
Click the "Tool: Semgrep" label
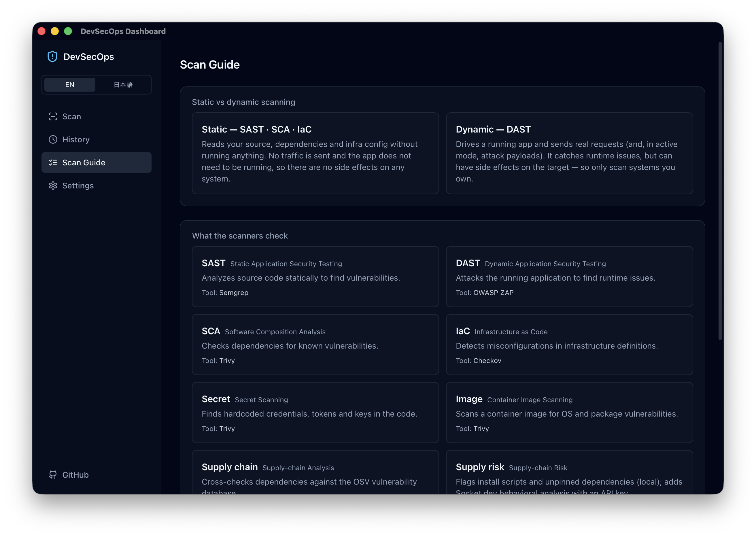tap(225, 293)
